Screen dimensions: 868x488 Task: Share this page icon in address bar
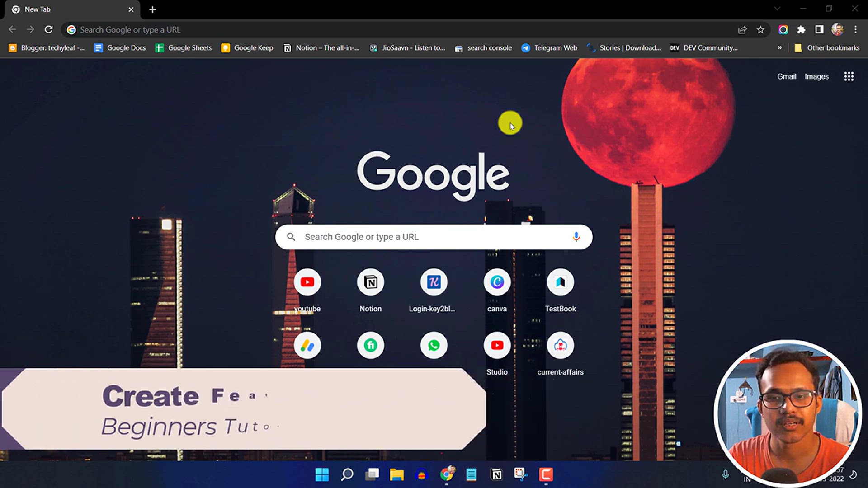[x=742, y=30]
